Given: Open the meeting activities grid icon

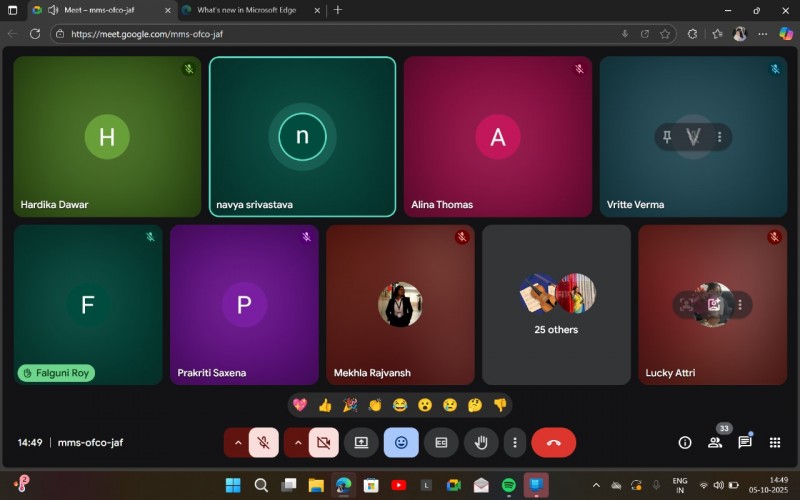Looking at the screenshot, I should (x=775, y=442).
